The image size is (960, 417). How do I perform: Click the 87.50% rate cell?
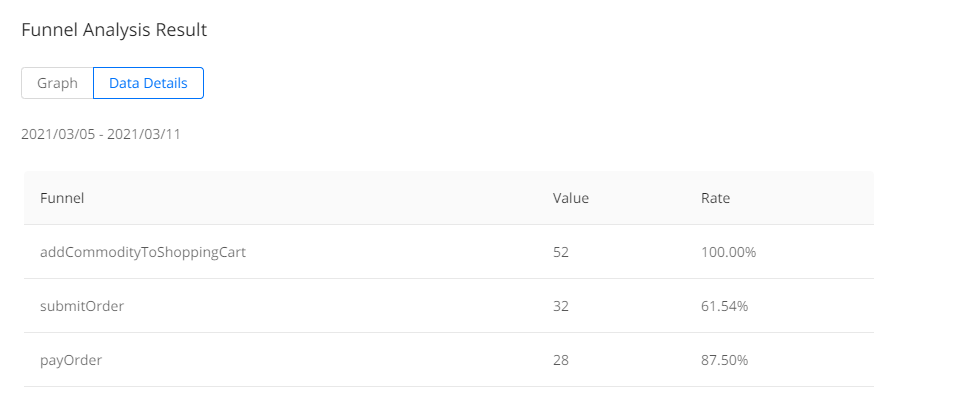[725, 360]
